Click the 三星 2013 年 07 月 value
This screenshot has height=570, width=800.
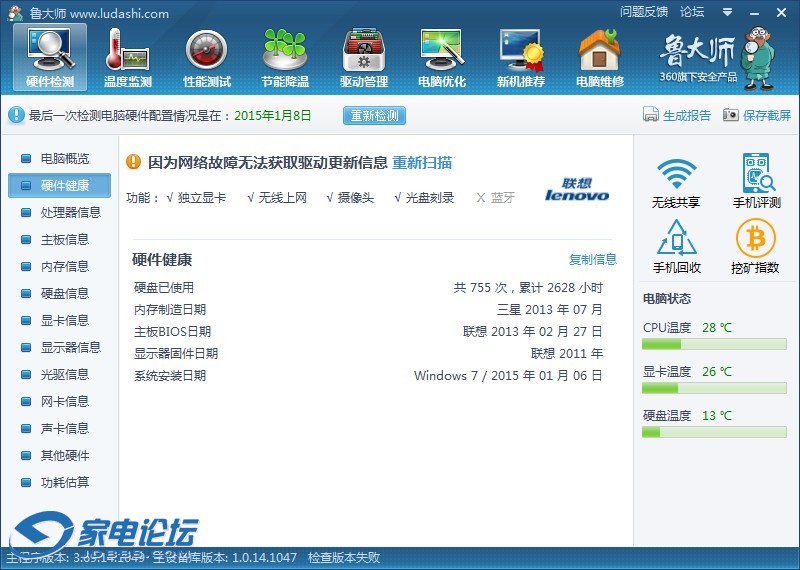tap(550, 310)
